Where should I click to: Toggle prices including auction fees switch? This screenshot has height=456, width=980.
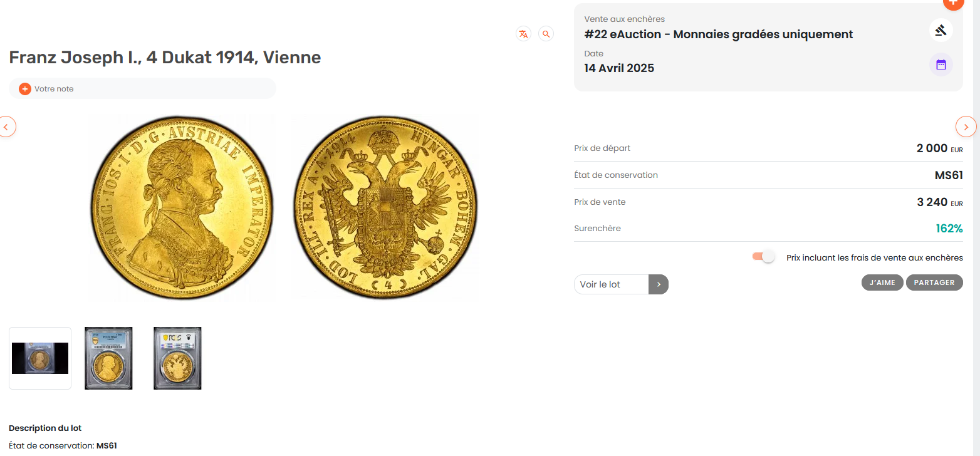(764, 257)
